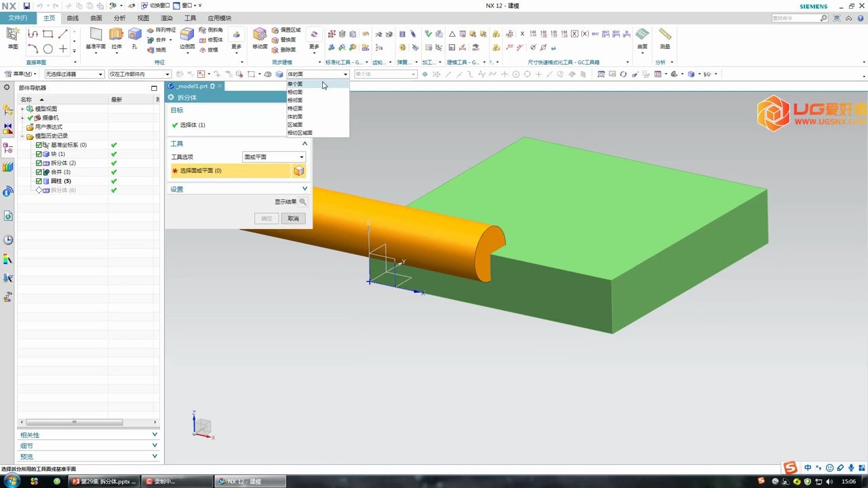
Task: Select 单个面 from the face rule dropdown
Action: 294,84
